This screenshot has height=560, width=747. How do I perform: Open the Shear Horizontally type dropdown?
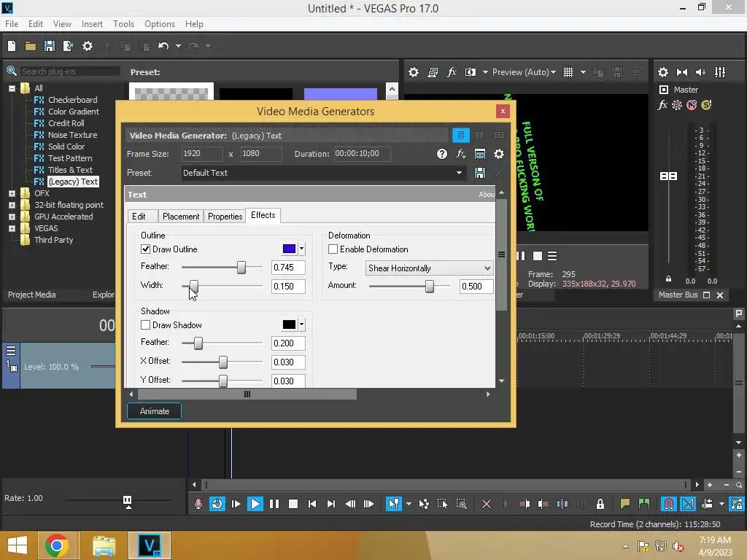[487, 268]
